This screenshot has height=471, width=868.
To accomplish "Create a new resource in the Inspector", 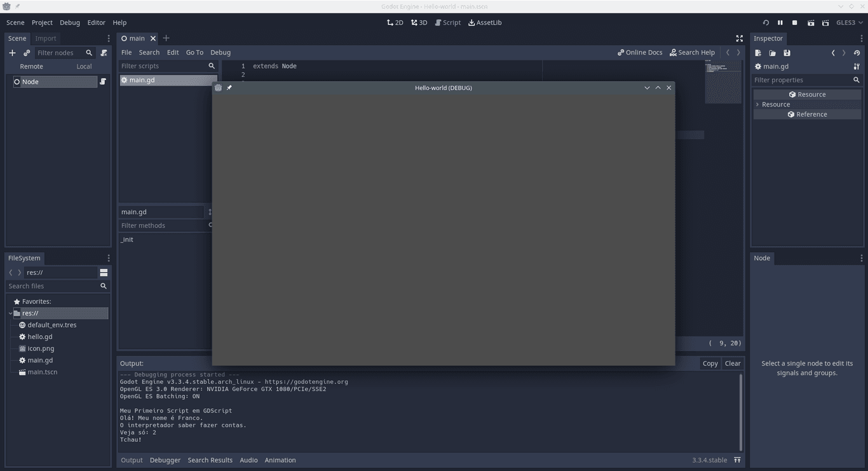I will coord(757,53).
